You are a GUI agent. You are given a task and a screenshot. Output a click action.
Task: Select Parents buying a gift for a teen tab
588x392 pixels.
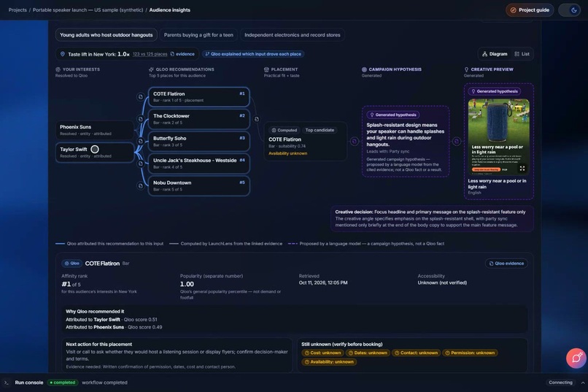198,35
